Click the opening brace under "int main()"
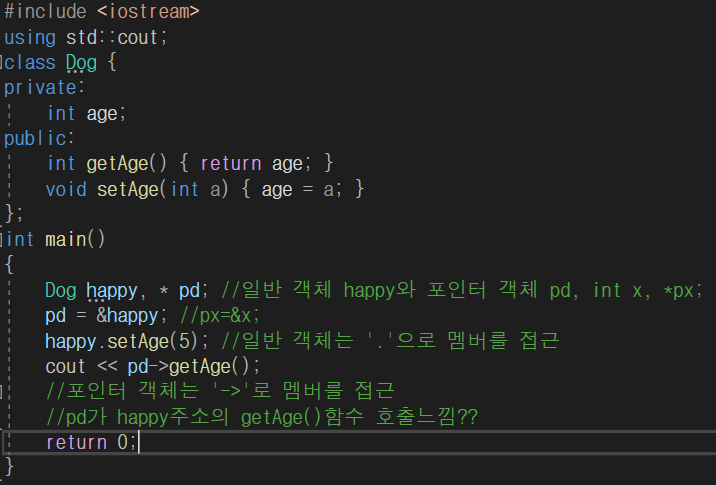 9,264
